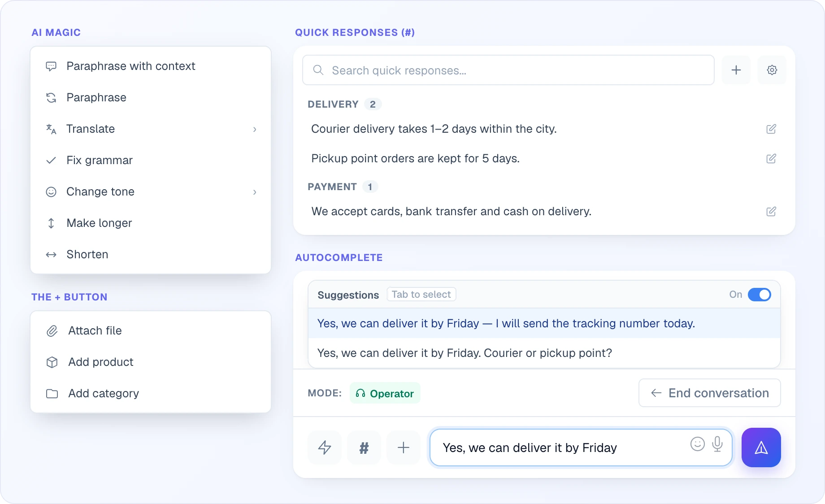Add a new quick response with plus button
The height and width of the screenshot is (504, 825).
click(736, 70)
